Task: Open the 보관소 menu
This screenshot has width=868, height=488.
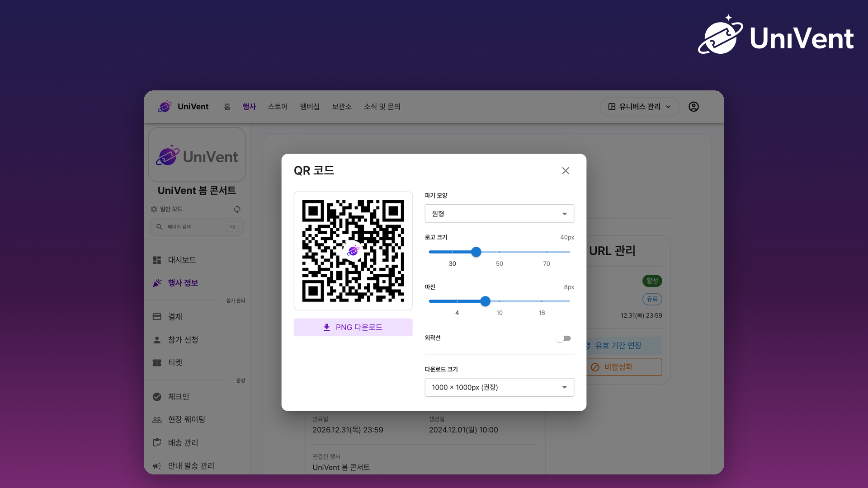Action: [x=341, y=107]
